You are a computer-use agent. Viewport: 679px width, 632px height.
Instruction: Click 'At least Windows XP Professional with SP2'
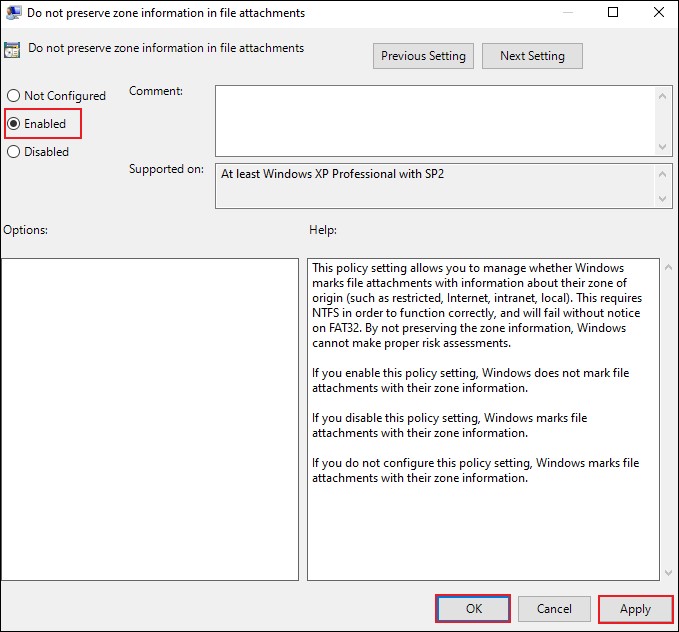333,174
